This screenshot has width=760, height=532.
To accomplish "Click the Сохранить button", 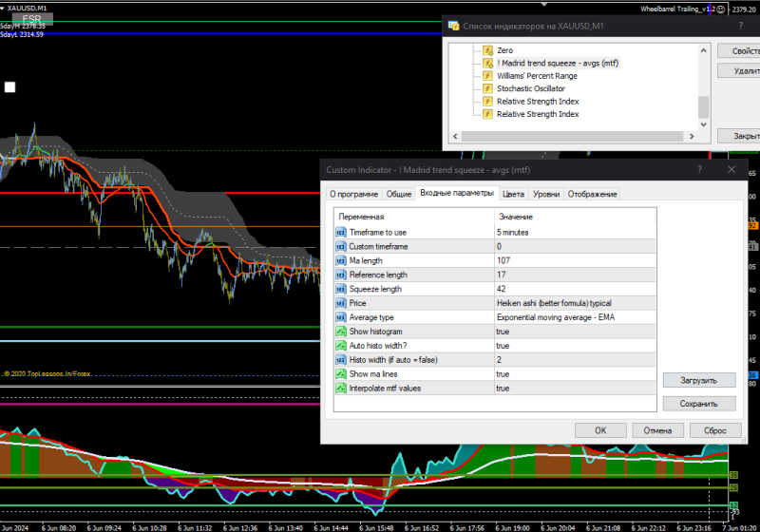I will (x=698, y=404).
